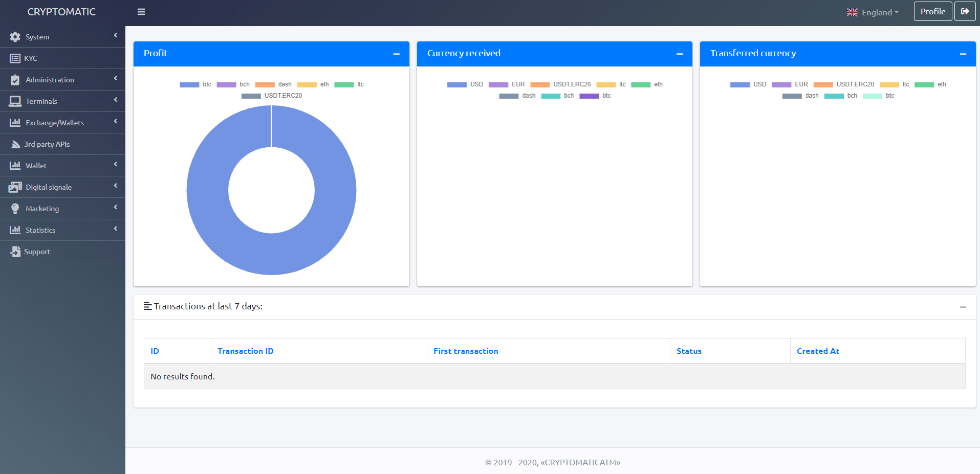The height and width of the screenshot is (474, 980).
Task: Click the KYC list icon
Action: (15, 58)
